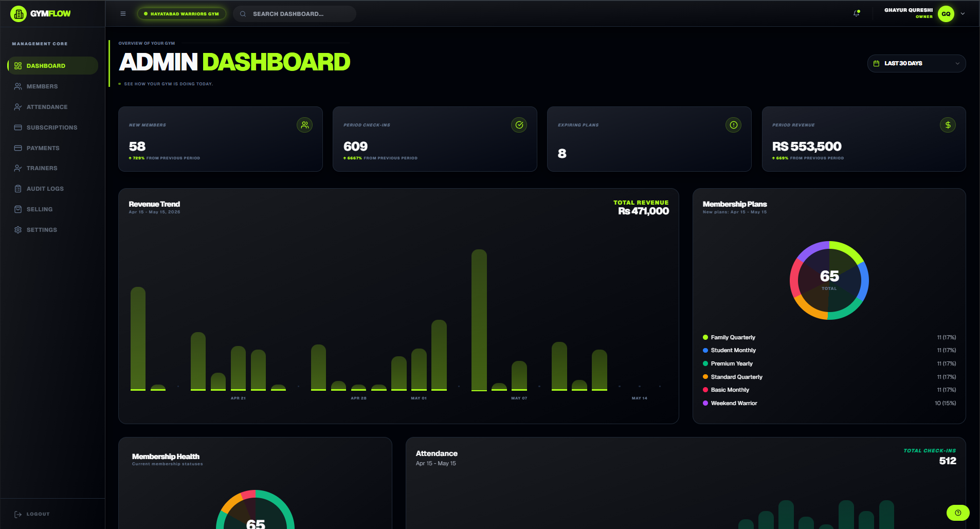Click the Expiring Plans alert icon
The image size is (980, 529).
click(x=733, y=125)
